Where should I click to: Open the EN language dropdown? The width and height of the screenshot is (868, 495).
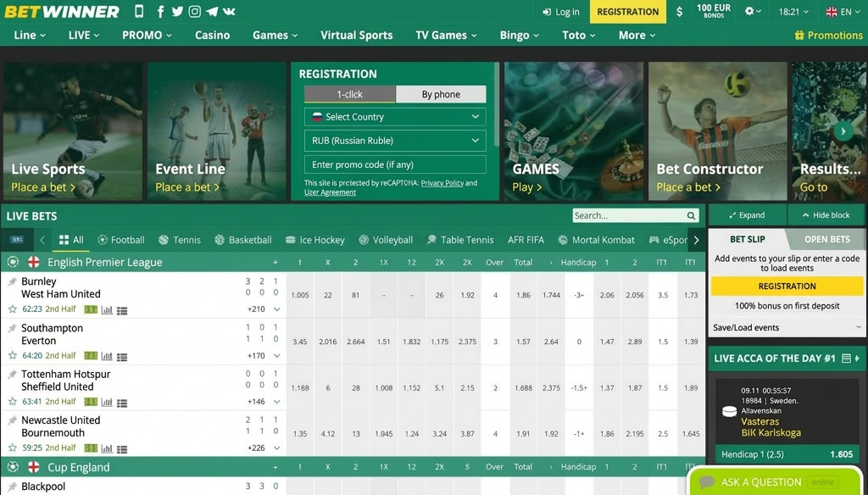pyautogui.click(x=843, y=12)
